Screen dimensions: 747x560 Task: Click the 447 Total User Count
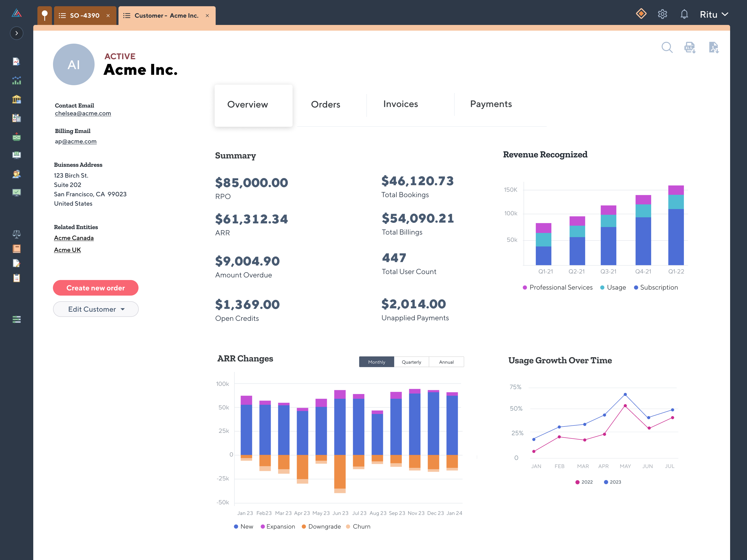click(394, 258)
